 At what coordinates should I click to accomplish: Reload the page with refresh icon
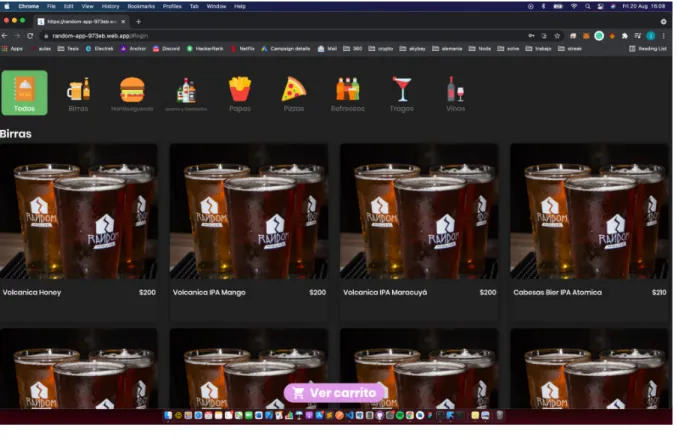tap(30, 36)
